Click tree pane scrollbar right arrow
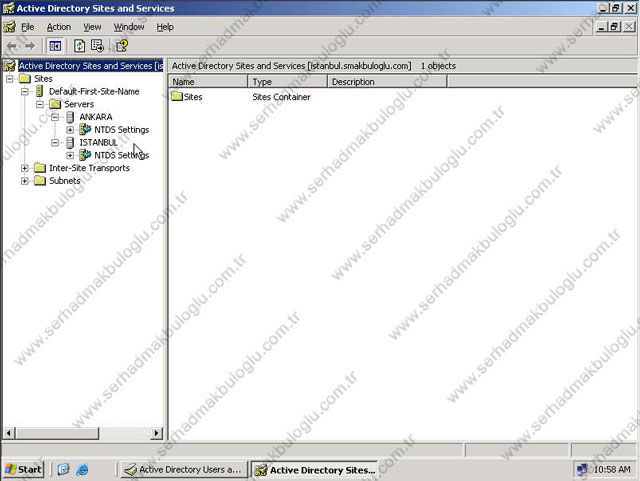The image size is (640, 481). click(x=156, y=433)
